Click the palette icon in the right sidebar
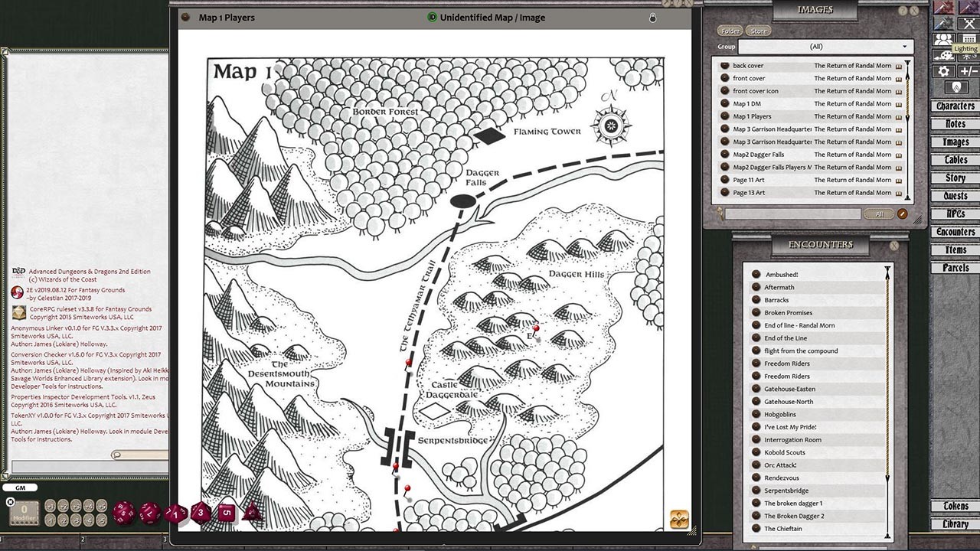The image size is (980, 551). (943, 56)
